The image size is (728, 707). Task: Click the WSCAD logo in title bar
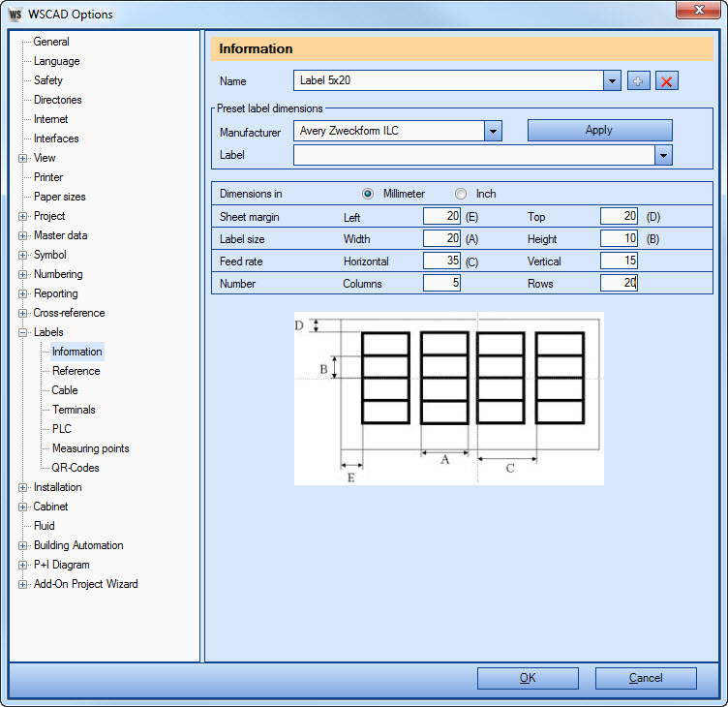point(15,14)
